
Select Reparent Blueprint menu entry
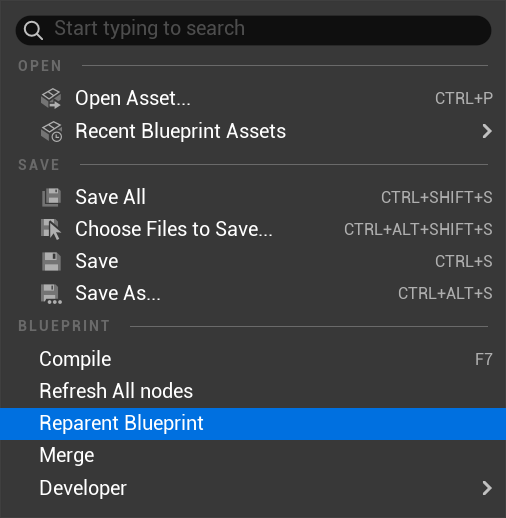pos(253,424)
